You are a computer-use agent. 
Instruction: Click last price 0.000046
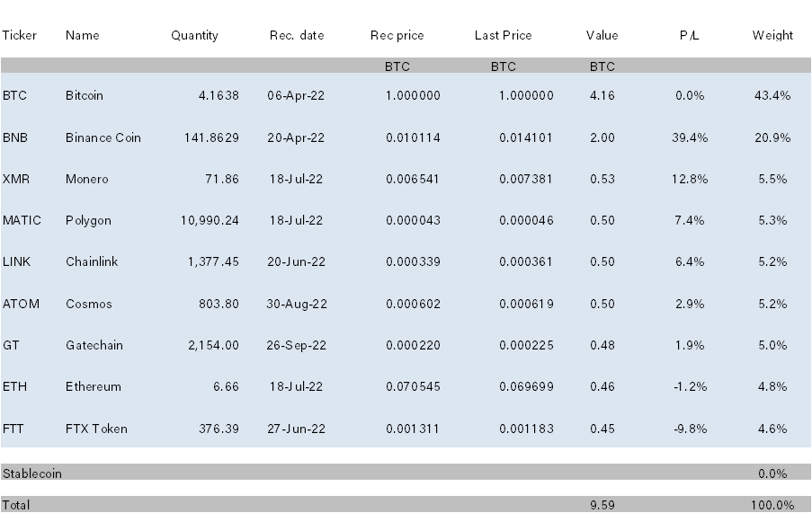click(526, 220)
